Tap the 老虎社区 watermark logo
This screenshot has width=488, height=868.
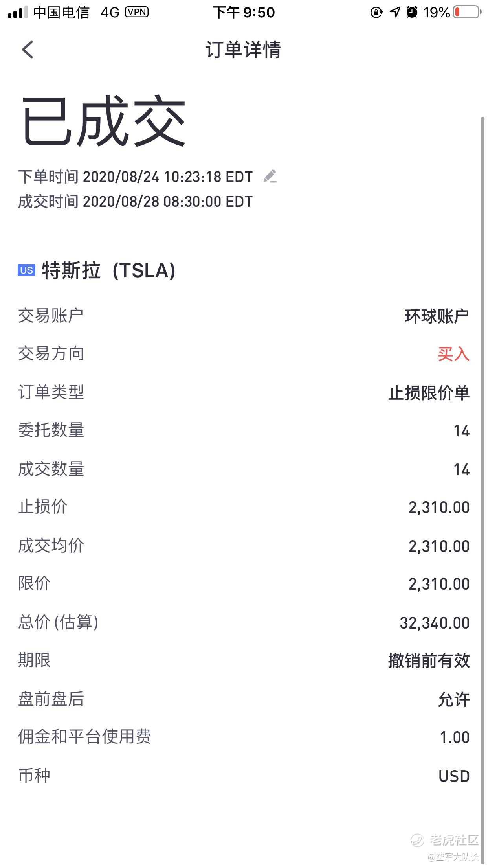[x=445, y=840]
